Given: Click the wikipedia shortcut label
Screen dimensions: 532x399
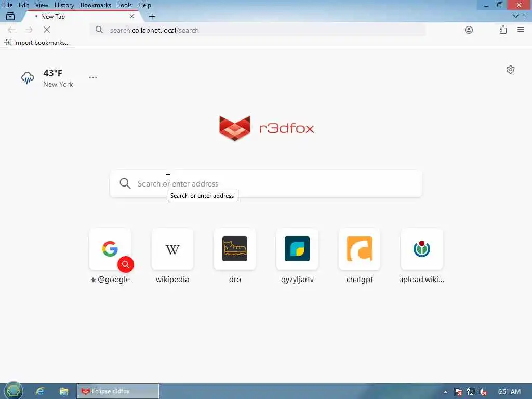Looking at the screenshot, I should [x=172, y=280].
